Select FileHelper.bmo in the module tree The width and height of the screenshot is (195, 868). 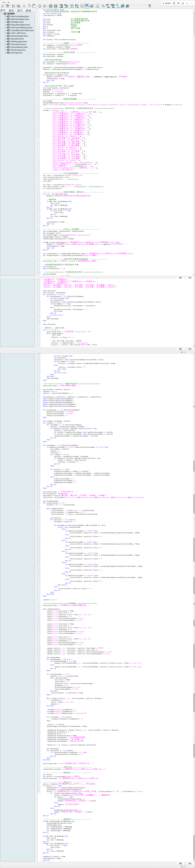point(17,22)
